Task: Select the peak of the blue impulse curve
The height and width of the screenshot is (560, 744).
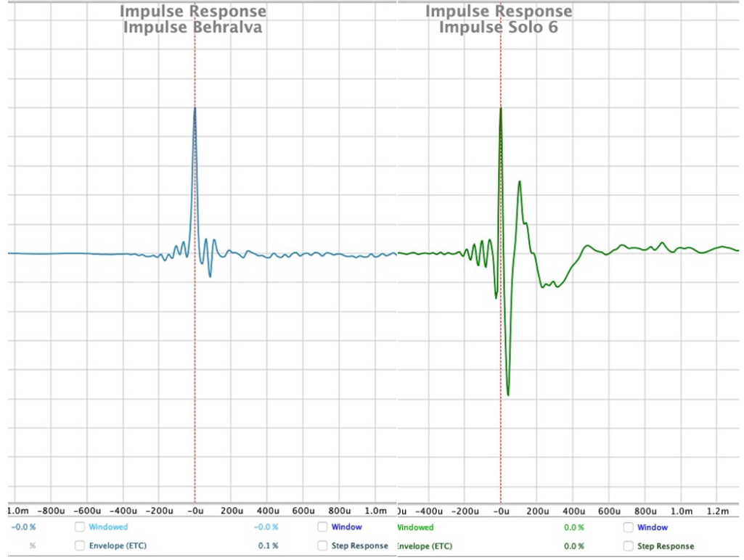Action: pos(195,109)
